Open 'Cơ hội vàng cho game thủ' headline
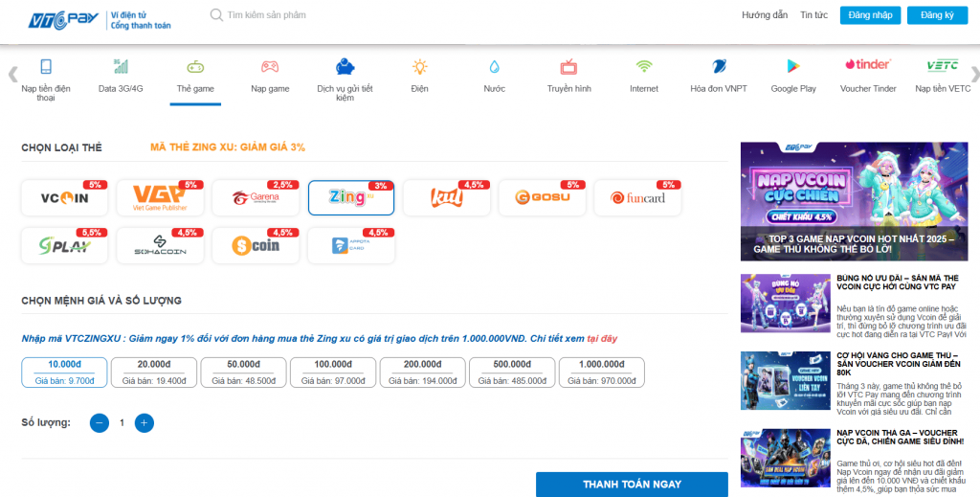 click(900, 364)
